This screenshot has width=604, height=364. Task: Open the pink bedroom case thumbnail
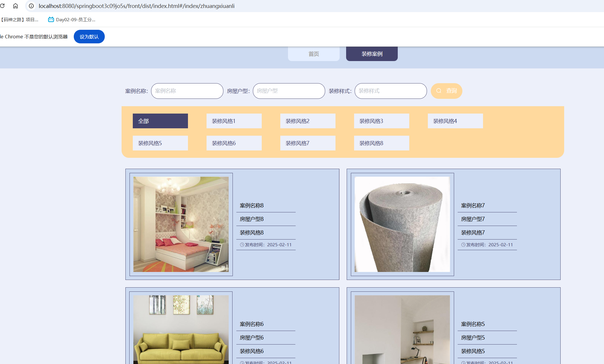click(x=181, y=224)
